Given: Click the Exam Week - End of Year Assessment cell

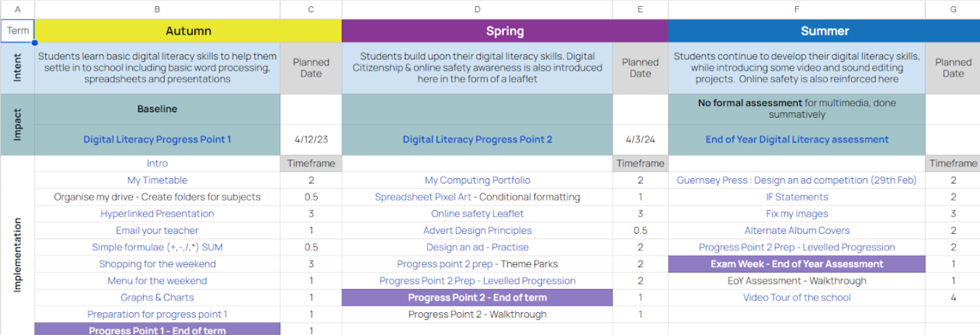Looking at the screenshot, I should tap(797, 264).
